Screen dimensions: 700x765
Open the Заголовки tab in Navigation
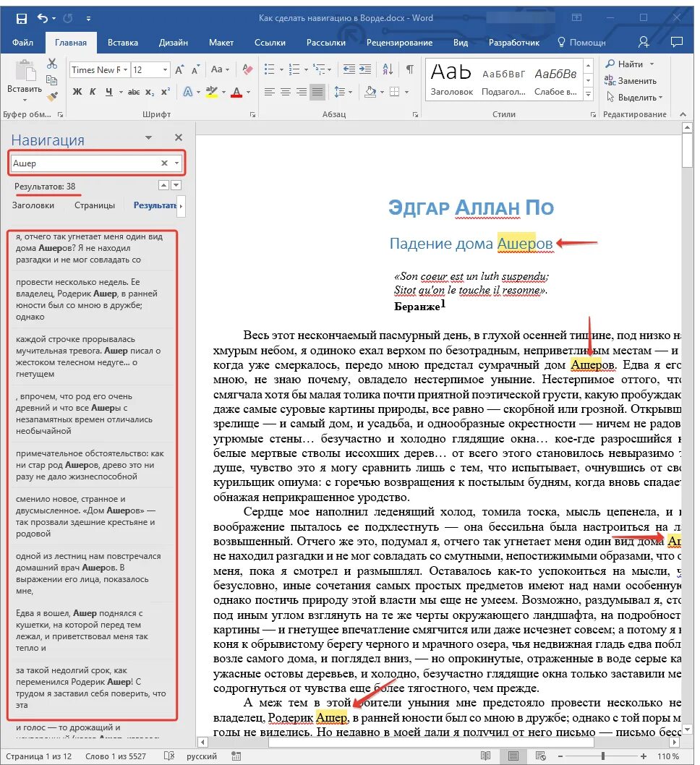click(x=33, y=205)
